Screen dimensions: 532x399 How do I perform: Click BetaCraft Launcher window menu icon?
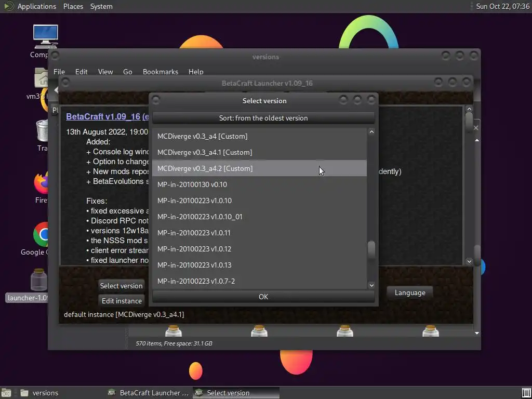[x=65, y=82]
